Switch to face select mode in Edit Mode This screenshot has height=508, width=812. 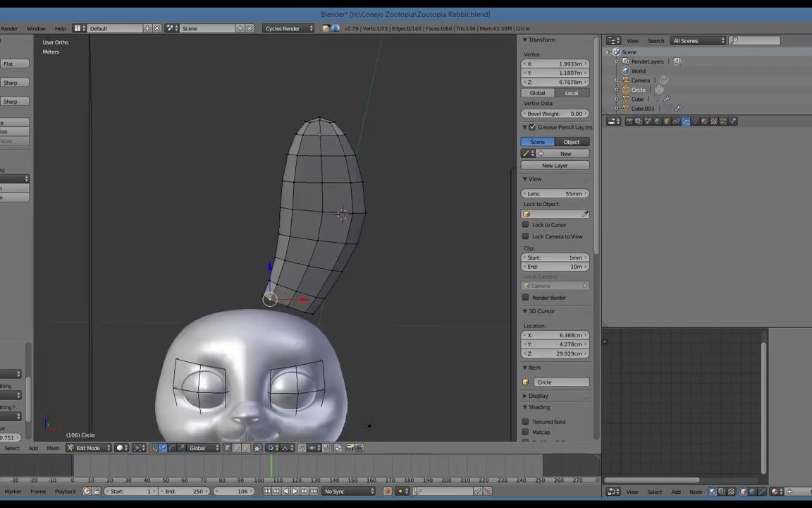click(x=245, y=447)
